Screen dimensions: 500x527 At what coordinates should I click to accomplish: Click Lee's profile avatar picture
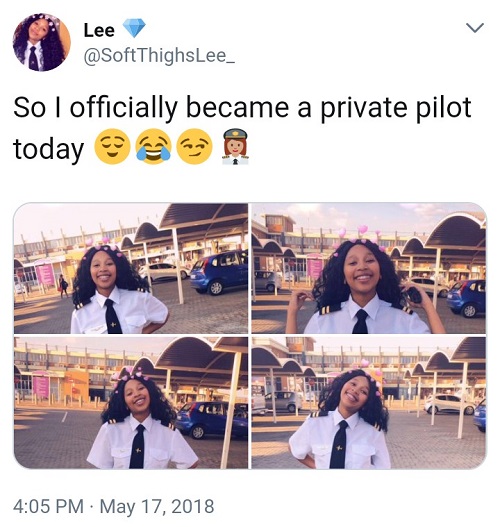[42, 42]
